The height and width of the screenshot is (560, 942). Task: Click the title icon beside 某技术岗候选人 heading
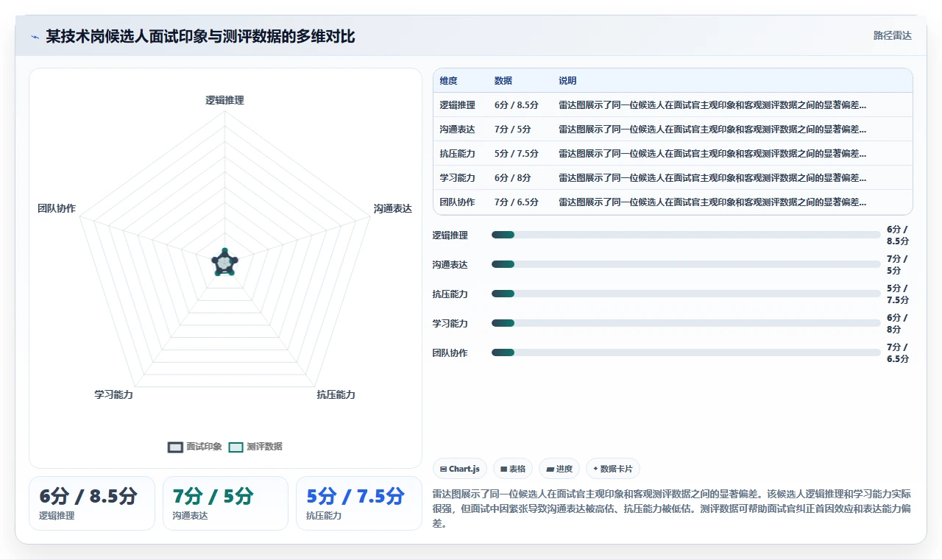point(35,37)
